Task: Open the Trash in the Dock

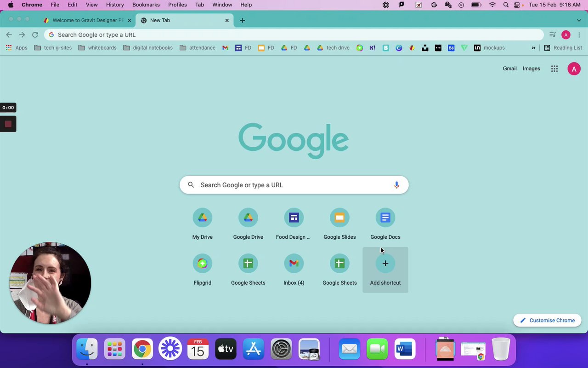Action: 501,349
